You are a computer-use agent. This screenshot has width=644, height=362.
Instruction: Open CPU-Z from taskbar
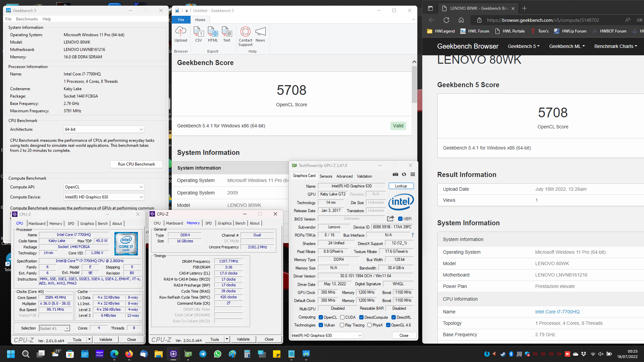point(173,354)
